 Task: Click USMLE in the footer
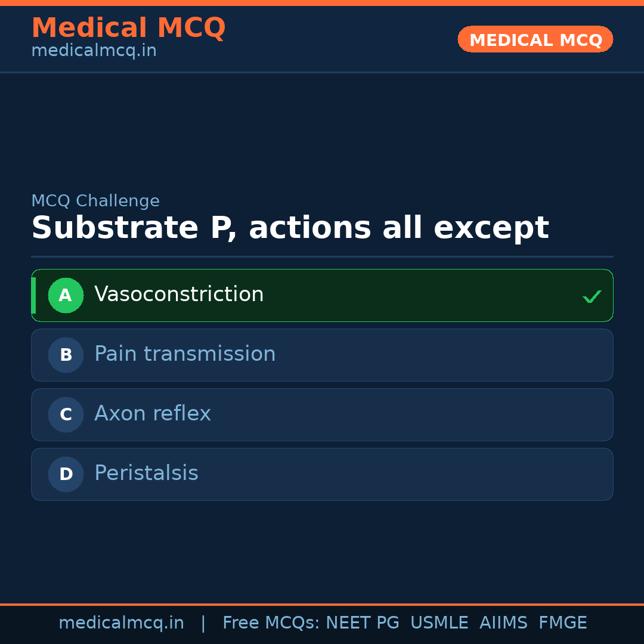439,623
